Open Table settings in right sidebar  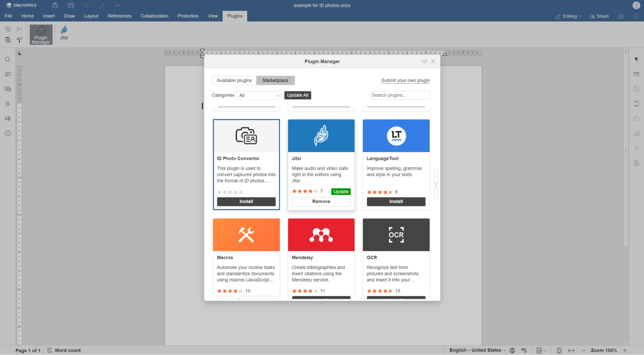point(636,74)
